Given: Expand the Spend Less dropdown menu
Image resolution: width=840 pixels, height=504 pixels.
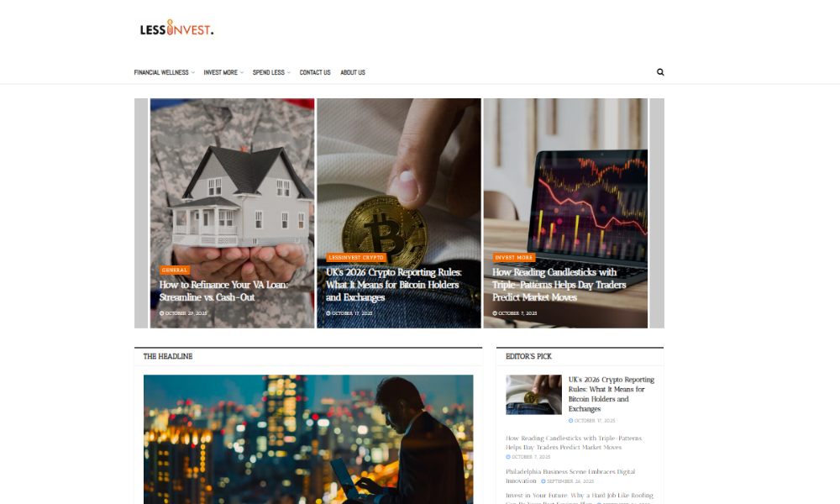Looking at the screenshot, I should point(271,72).
